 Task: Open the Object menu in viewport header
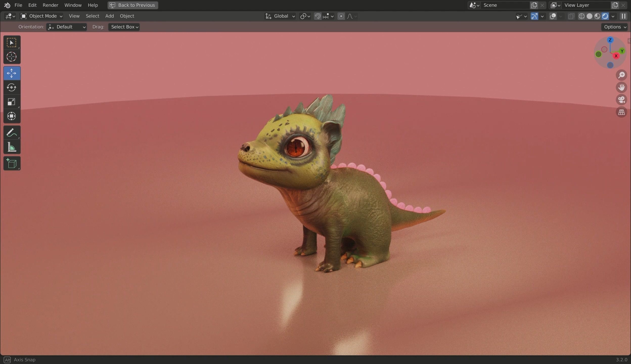pos(127,16)
